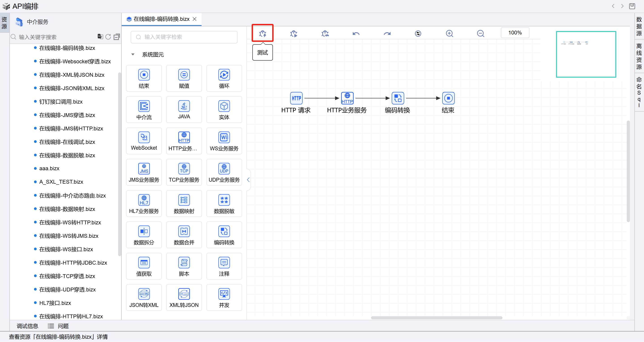Viewport: 644px width, 342px height.
Task: Select the 编码转换 element in the palette
Action: point(224,235)
